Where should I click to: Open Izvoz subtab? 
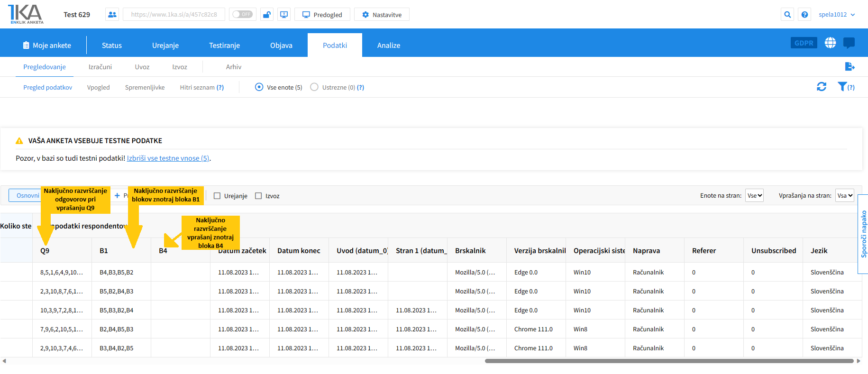[180, 67]
